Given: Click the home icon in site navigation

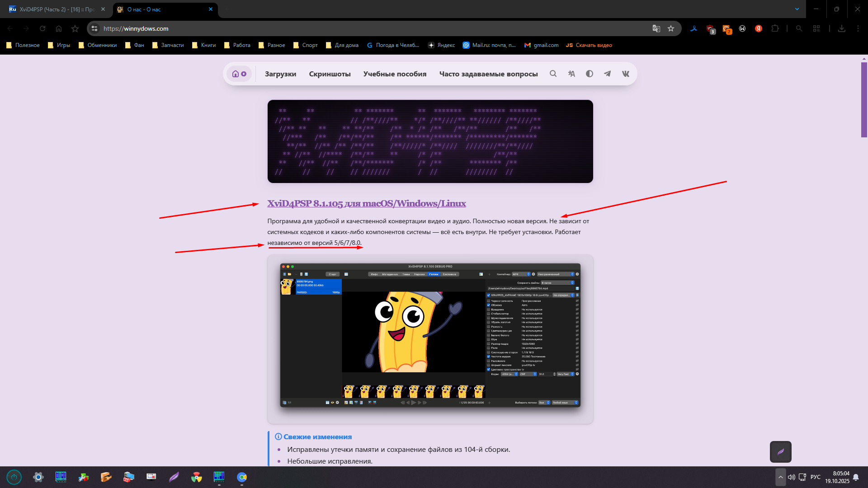Looking at the screenshot, I should coord(236,74).
